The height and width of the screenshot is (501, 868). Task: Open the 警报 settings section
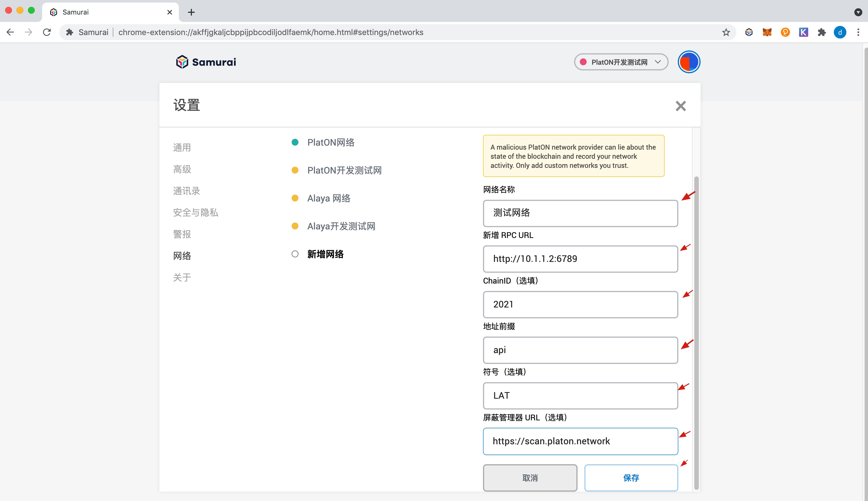(x=182, y=234)
